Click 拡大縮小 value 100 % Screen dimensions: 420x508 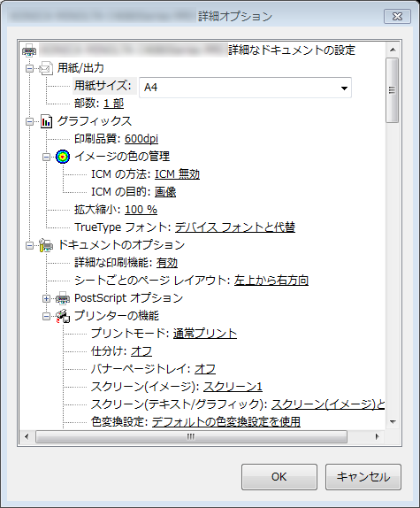coord(141,210)
